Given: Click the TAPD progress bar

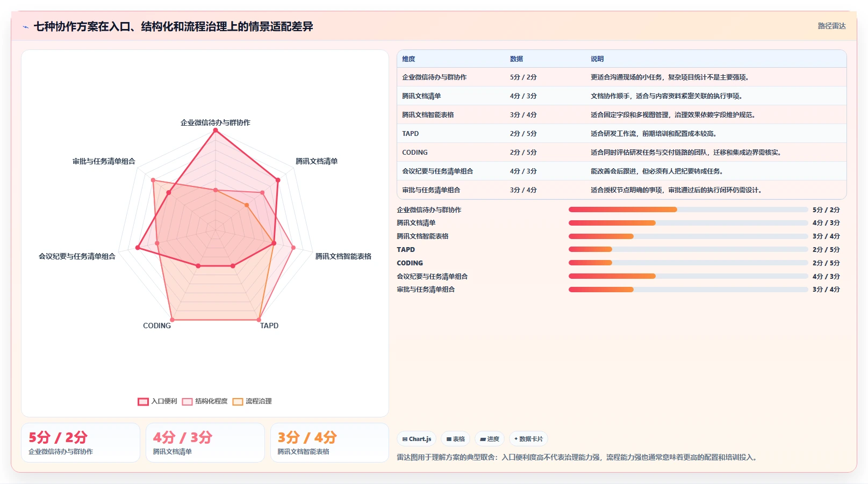Looking at the screenshot, I should 688,249.
